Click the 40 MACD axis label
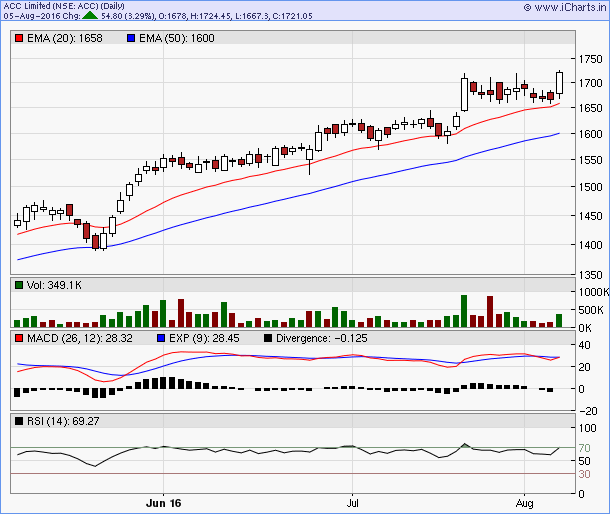The image size is (610, 514). point(584,345)
